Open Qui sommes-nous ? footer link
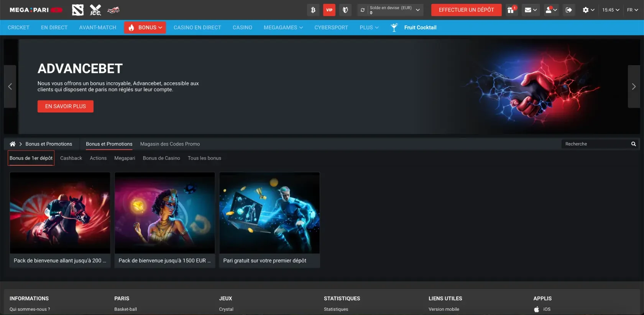Screen dimensions: 644x315 pos(30,309)
